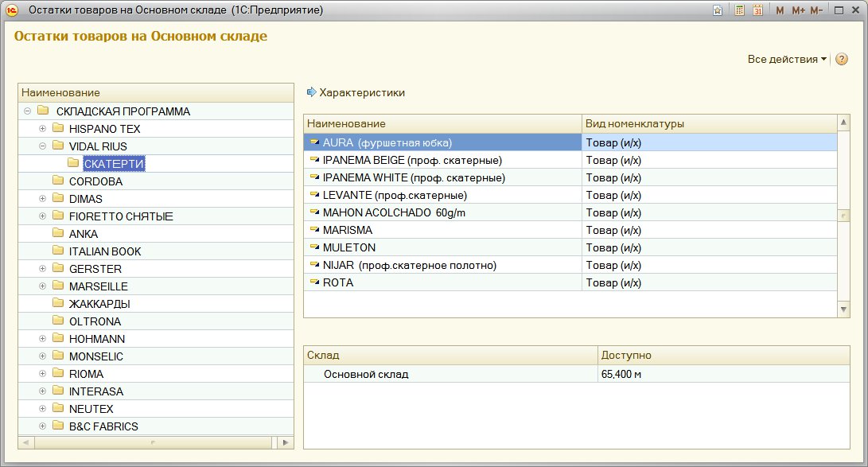Maximize the window with title bar button
This screenshot has width=868, height=467.
[839, 10]
